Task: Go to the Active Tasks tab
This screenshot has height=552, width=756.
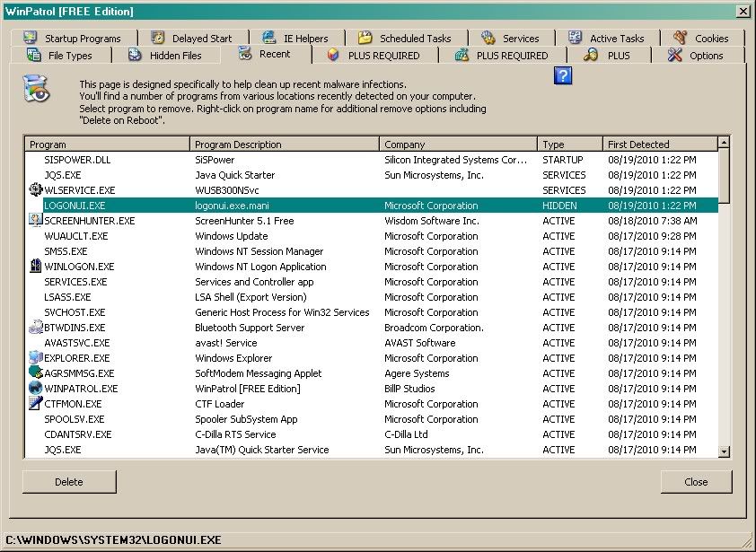Action: click(608, 38)
